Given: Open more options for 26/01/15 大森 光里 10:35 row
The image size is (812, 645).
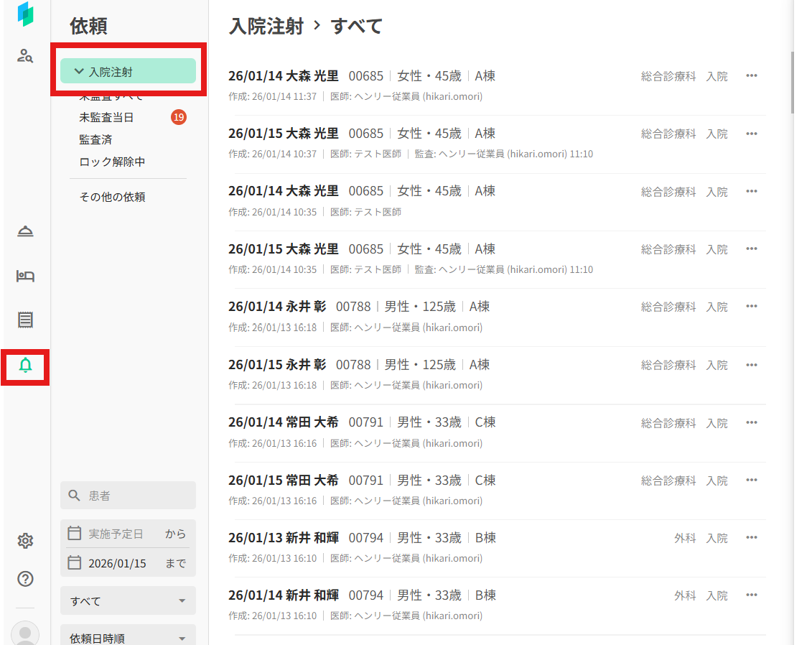Looking at the screenshot, I should [x=752, y=249].
